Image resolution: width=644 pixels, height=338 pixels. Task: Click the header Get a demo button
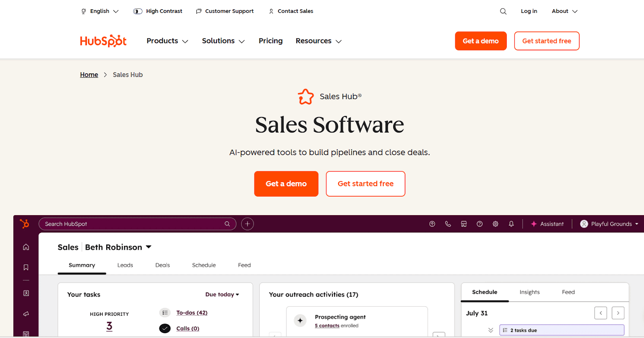click(481, 41)
